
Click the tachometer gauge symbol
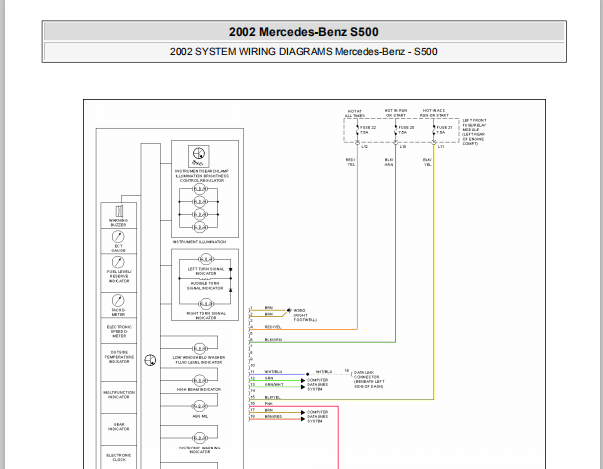pos(118,300)
